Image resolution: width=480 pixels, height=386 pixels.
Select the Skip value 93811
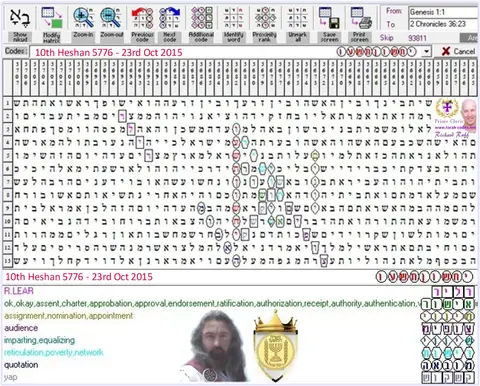pyautogui.click(x=417, y=38)
